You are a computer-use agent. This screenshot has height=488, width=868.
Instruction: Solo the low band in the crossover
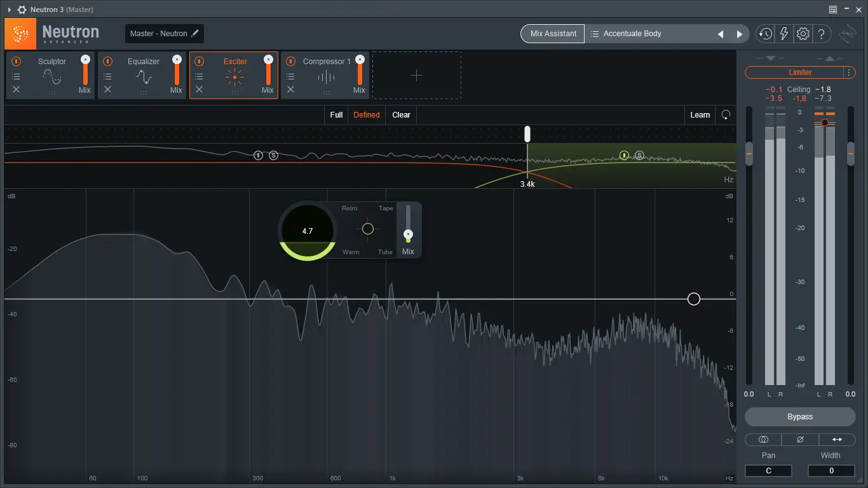(x=273, y=155)
